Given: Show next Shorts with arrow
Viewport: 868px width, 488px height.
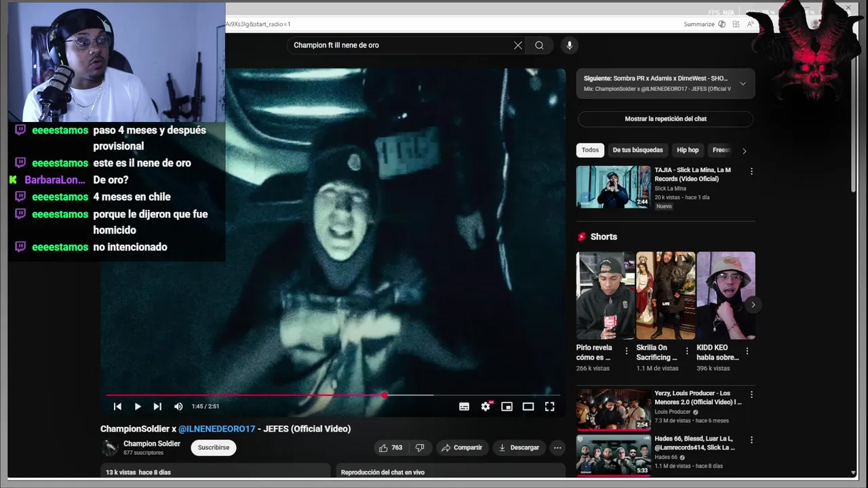Looking at the screenshot, I should pos(753,305).
